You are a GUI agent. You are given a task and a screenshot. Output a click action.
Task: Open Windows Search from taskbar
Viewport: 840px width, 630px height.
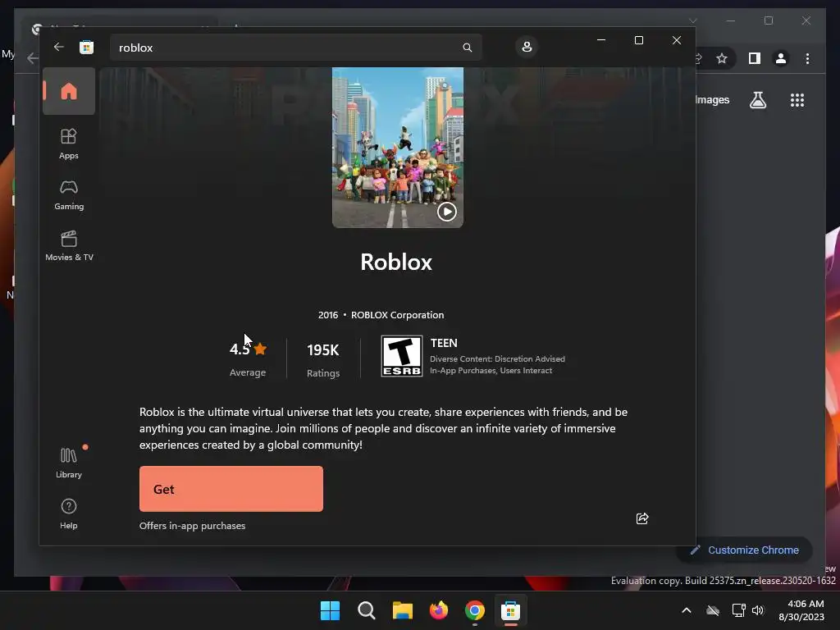(x=367, y=610)
